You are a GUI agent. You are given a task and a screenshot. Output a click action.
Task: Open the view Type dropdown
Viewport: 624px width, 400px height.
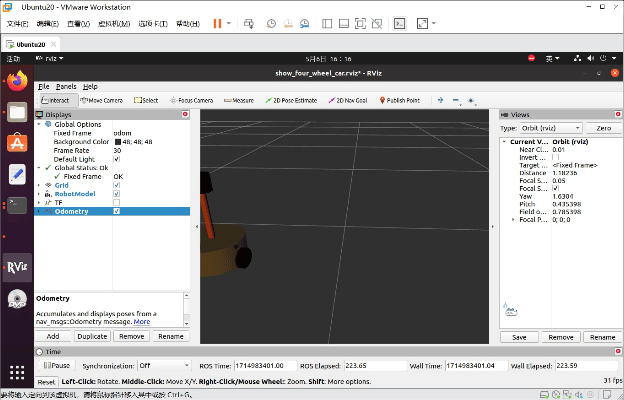click(551, 128)
